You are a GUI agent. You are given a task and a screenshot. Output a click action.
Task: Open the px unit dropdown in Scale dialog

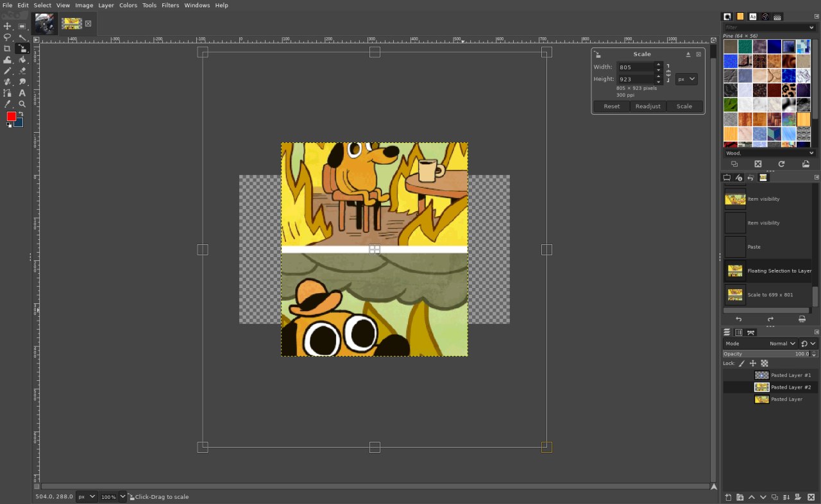coord(686,79)
